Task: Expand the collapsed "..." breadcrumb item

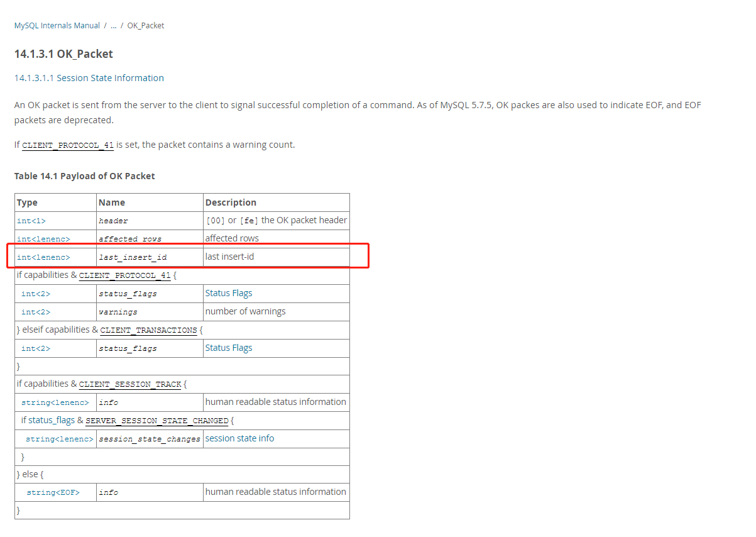Action: pos(113,25)
